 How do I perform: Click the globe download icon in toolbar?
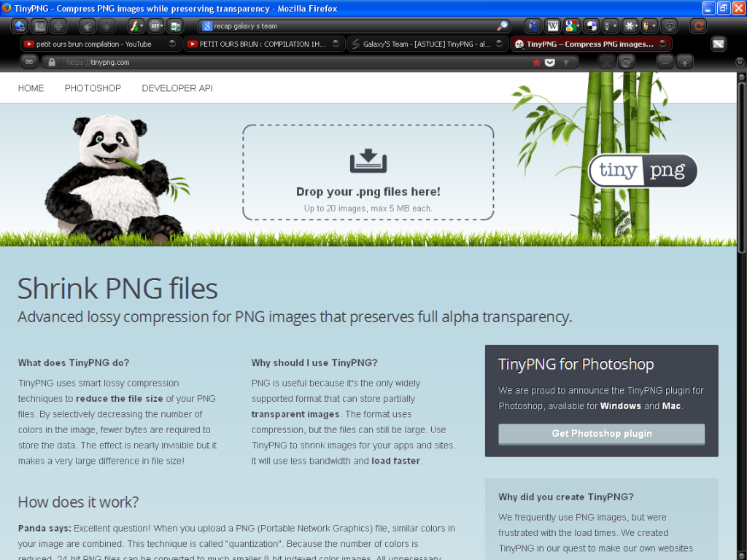point(19,26)
